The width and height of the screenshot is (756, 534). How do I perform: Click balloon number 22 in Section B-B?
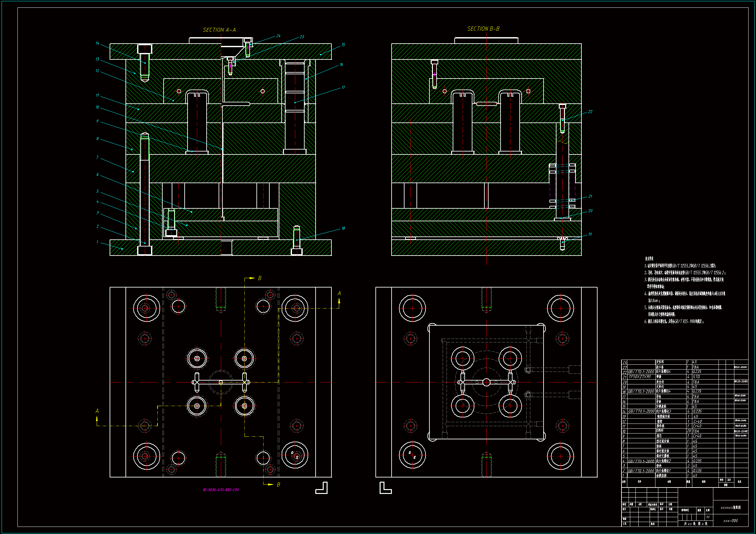click(x=590, y=112)
